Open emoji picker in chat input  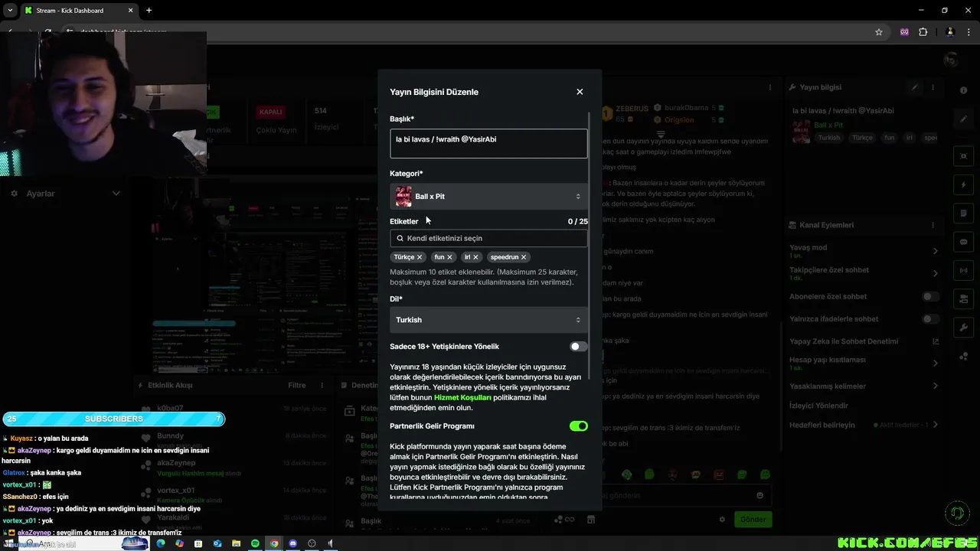pyautogui.click(x=759, y=495)
